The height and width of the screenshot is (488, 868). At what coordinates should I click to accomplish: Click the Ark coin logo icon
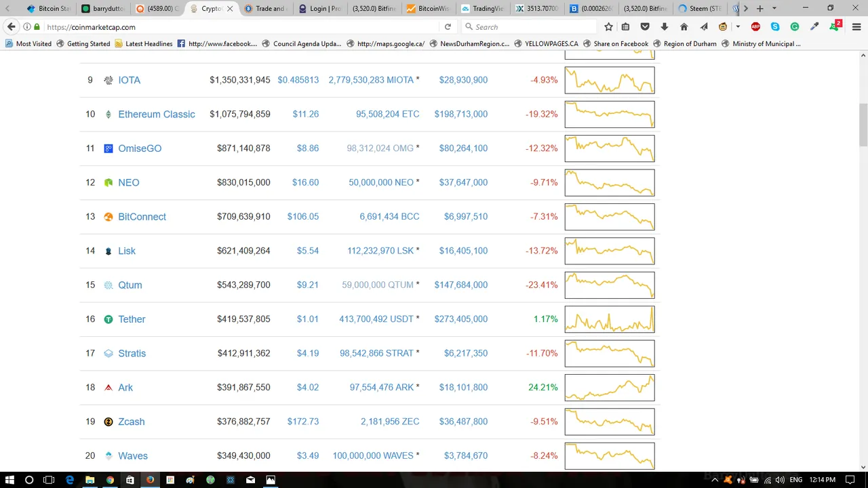coord(108,388)
